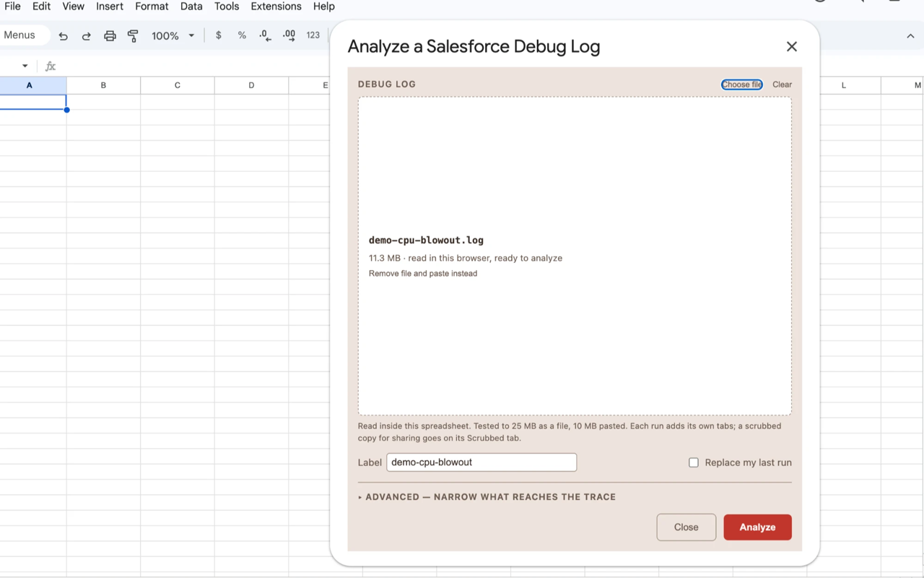Click the Menus search box
The image size is (924, 578).
coord(22,35)
